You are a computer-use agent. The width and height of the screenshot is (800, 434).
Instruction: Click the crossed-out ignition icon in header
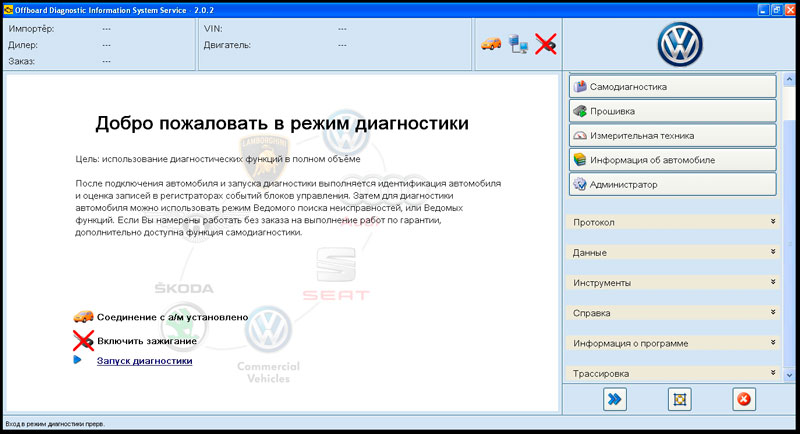coord(545,43)
